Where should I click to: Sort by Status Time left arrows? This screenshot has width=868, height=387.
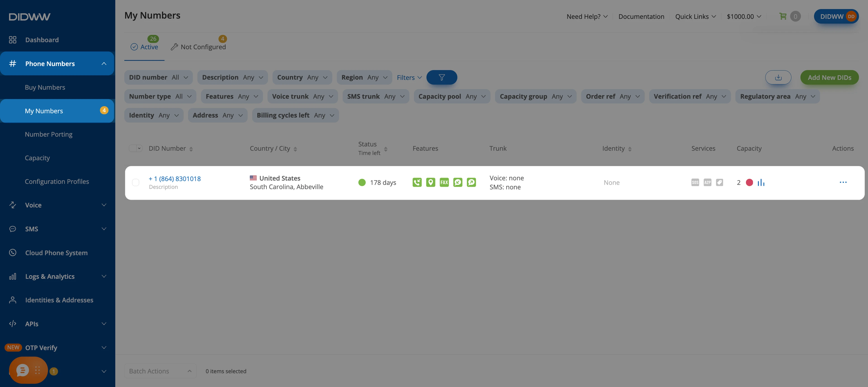385,149
